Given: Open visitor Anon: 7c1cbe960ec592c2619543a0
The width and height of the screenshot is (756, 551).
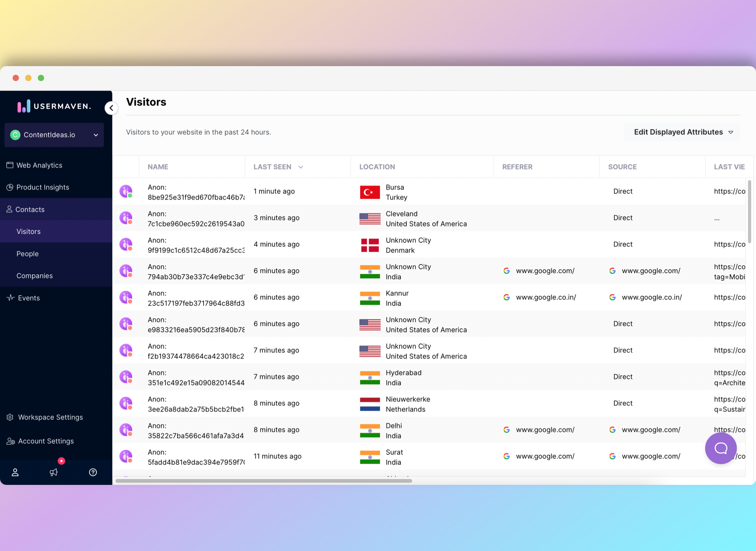Looking at the screenshot, I should tap(196, 219).
